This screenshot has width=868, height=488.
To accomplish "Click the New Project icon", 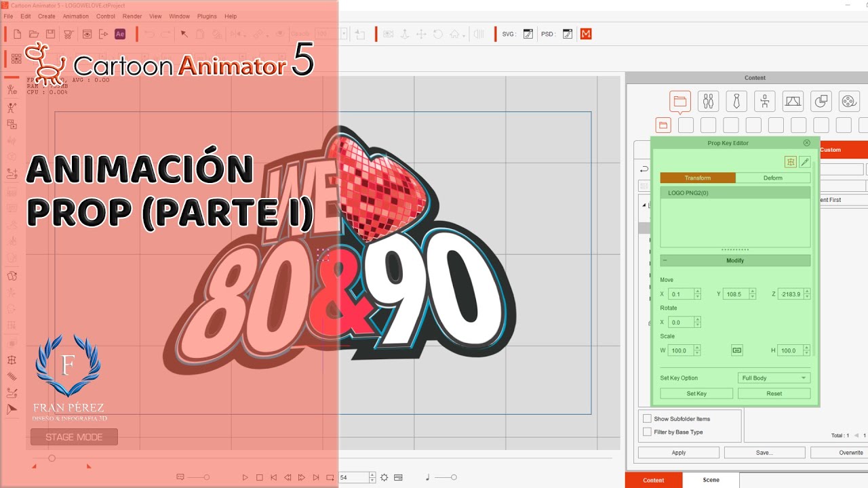I will tap(18, 34).
